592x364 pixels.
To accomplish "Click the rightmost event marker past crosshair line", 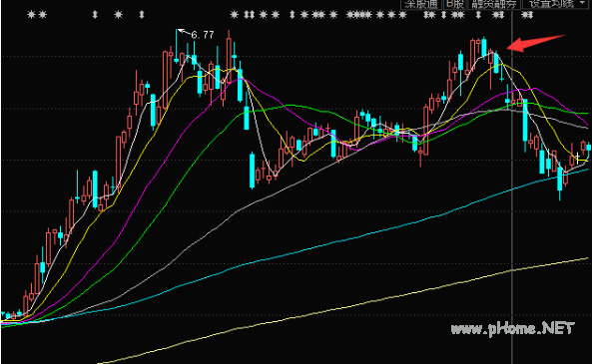I will point(527,15).
